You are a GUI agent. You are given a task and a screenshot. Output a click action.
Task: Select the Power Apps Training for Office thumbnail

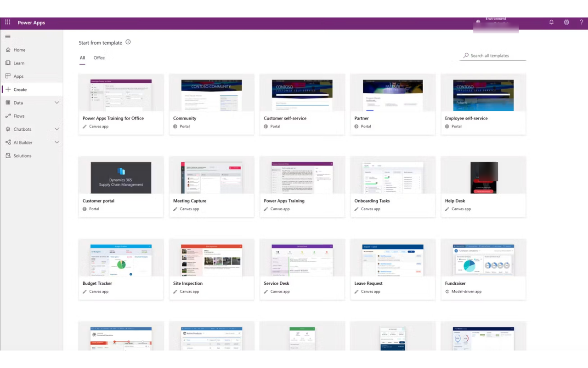pyautogui.click(x=121, y=95)
